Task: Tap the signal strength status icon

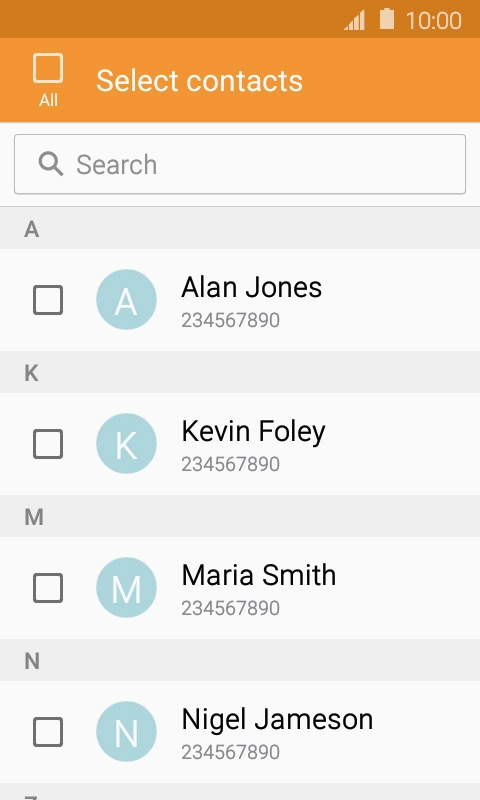Action: tap(355, 20)
